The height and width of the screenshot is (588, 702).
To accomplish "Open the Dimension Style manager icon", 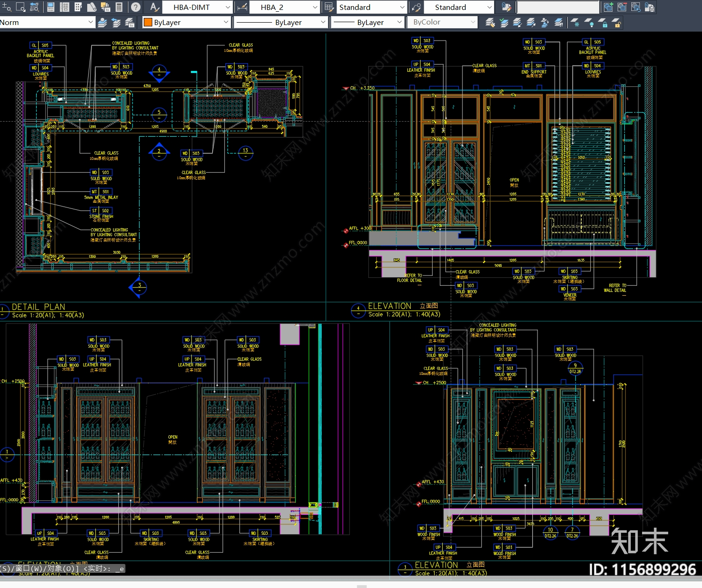I will pyautogui.click(x=242, y=7).
